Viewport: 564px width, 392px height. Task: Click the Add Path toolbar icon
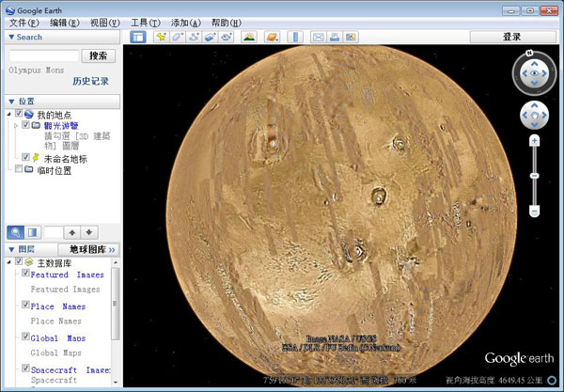coord(194,37)
